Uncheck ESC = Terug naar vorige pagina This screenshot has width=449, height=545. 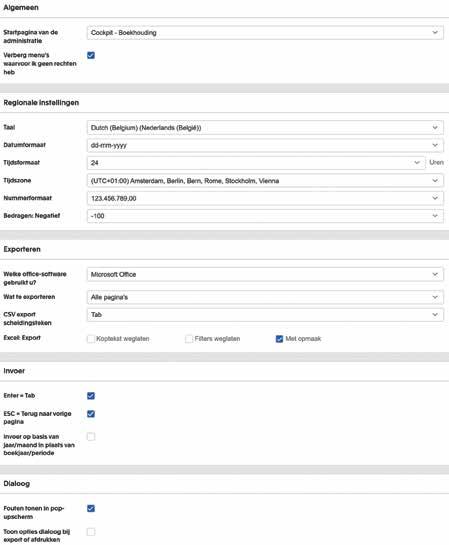click(91, 414)
